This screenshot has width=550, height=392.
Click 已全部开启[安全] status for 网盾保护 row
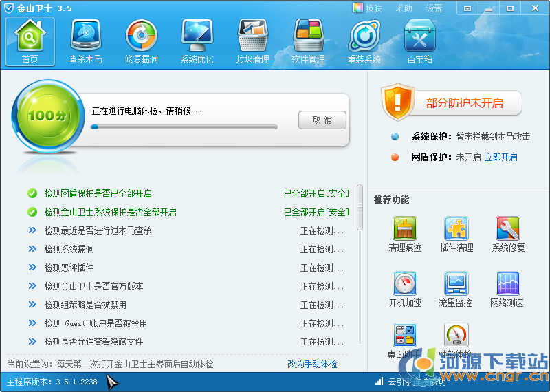tap(316, 193)
